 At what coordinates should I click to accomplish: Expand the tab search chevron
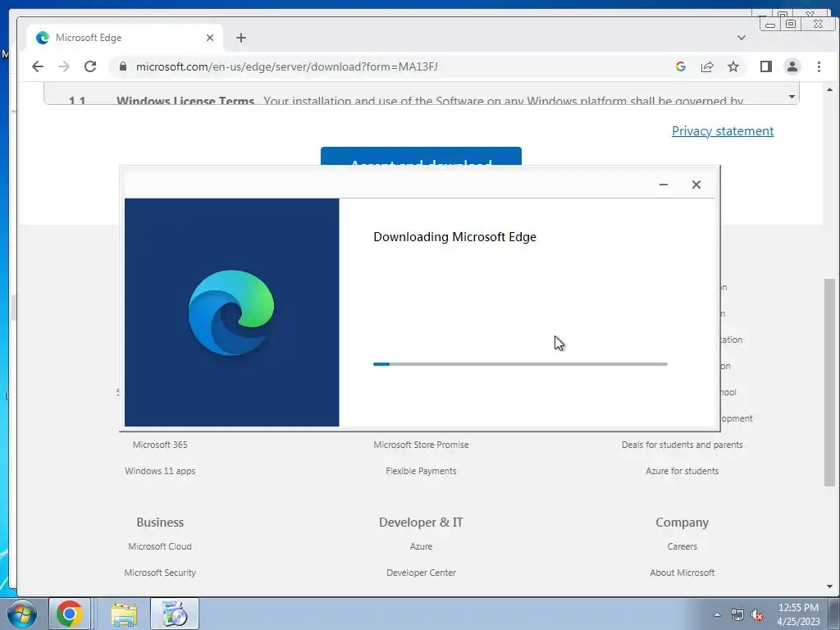[x=742, y=38]
